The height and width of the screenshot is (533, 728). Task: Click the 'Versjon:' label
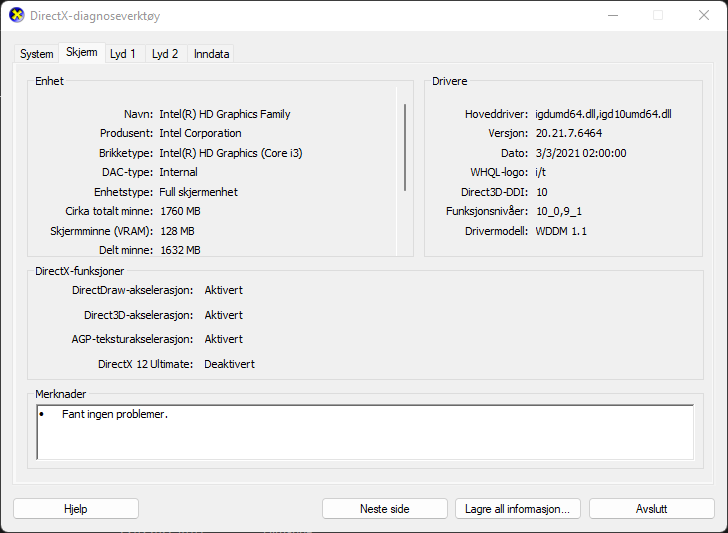508,133
